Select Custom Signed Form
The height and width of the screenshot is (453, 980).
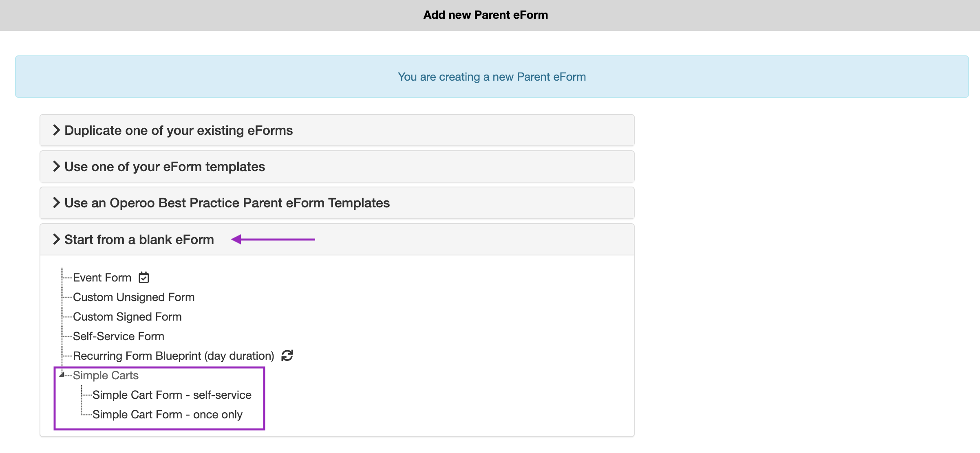(127, 317)
